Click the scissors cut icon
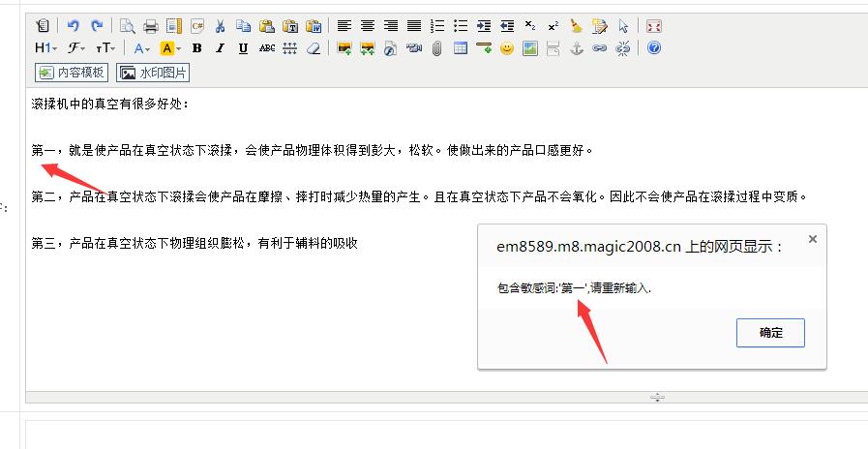 [221, 26]
